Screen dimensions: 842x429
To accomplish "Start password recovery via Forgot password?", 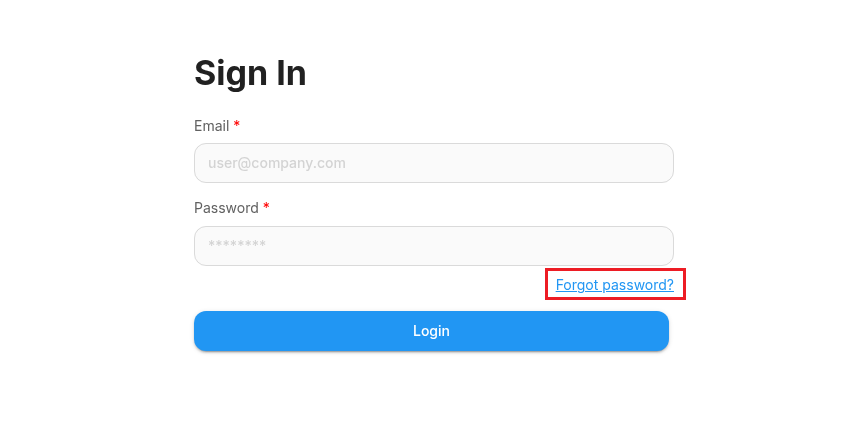I will [x=614, y=285].
